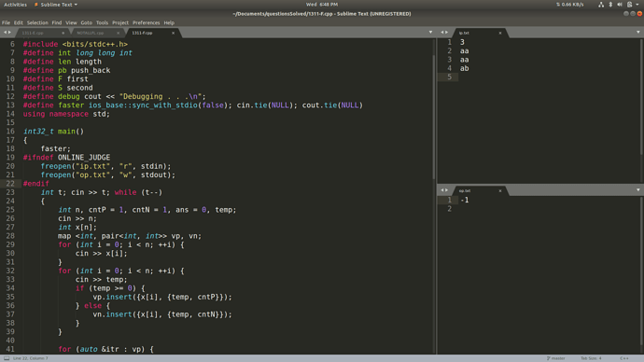Open the volume speaker tray icon

point(620,5)
